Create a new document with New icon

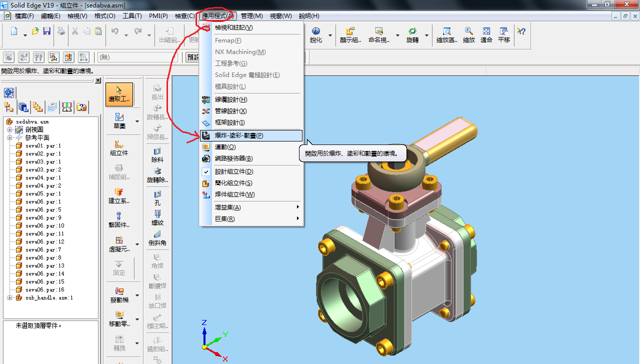[13, 31]
